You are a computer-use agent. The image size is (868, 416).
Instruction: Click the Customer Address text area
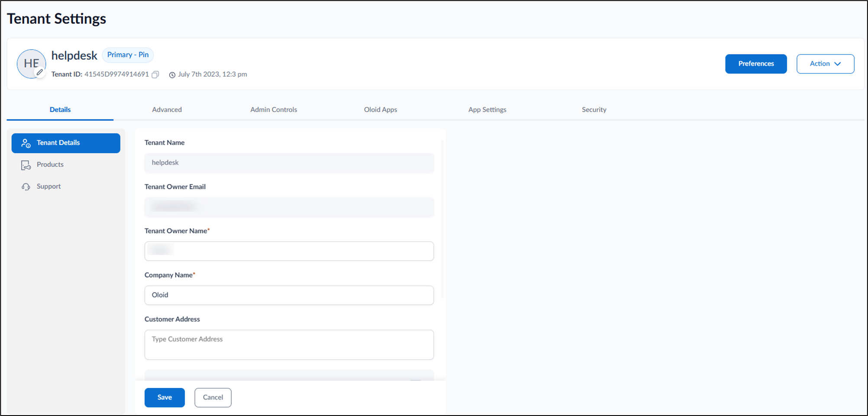289,345
